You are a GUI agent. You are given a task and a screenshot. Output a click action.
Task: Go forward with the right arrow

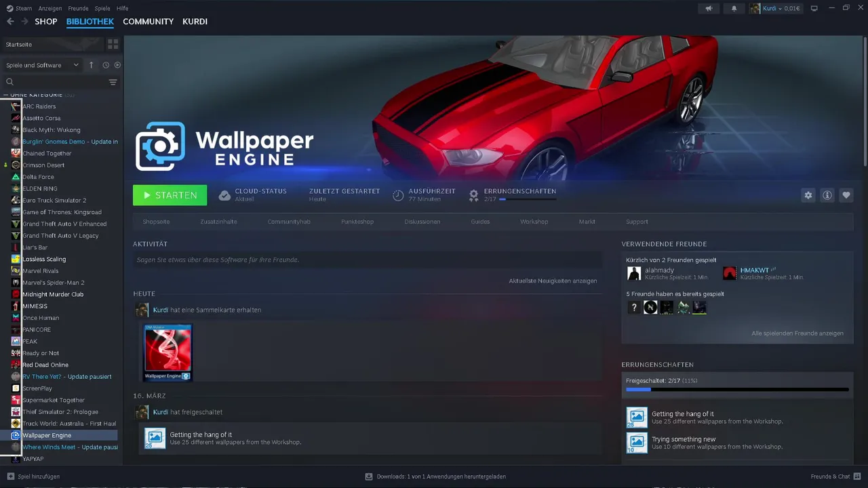pyautogui.click(x=24, y=22)
